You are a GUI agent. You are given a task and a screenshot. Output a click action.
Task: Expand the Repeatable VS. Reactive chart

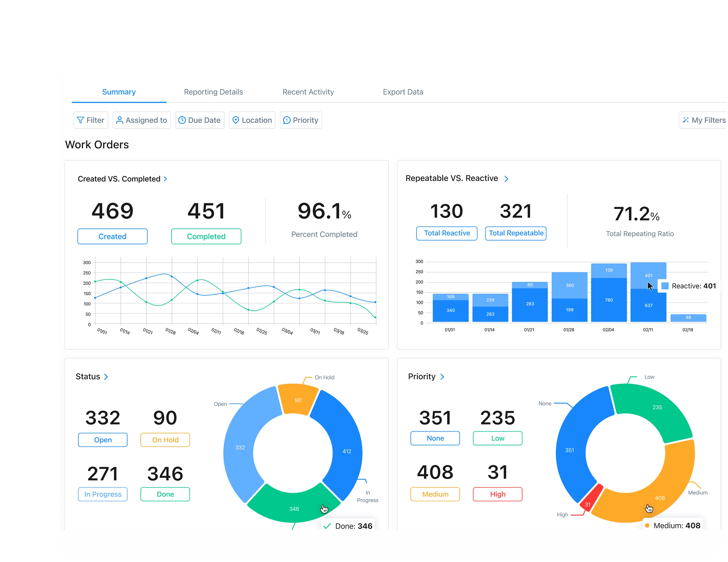507,179
